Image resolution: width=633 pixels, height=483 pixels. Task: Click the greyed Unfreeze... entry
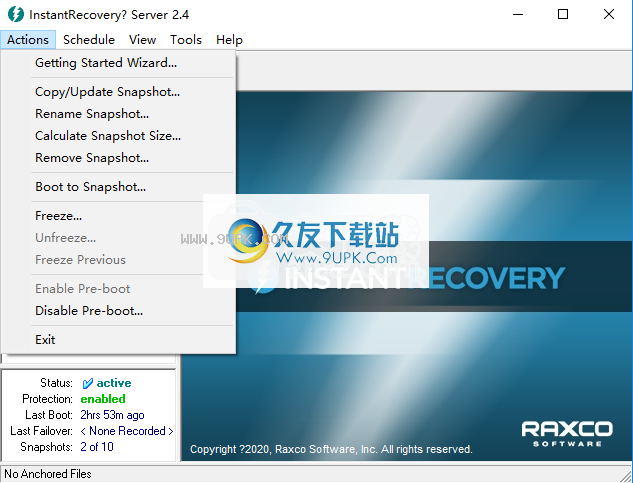(x=118, y=237)
